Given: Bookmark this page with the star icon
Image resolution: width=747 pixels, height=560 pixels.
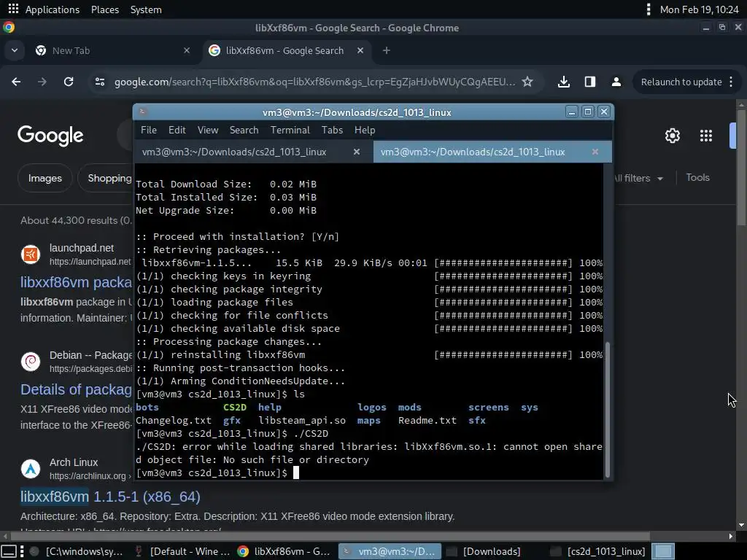Looking at the screenshot, I should [x=527, y=82].
